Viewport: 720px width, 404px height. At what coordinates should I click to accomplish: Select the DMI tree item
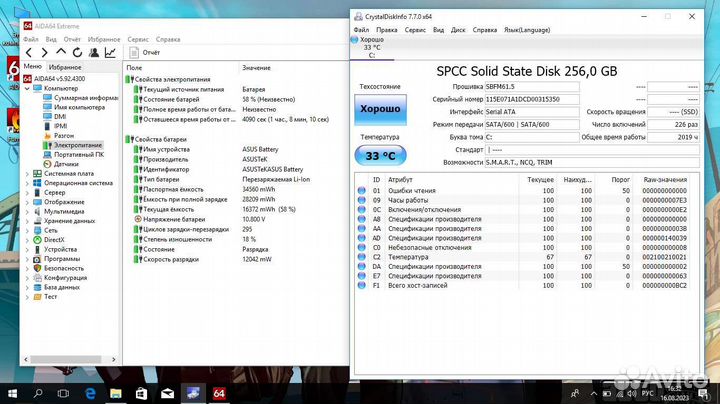click(x=55, y=117)
